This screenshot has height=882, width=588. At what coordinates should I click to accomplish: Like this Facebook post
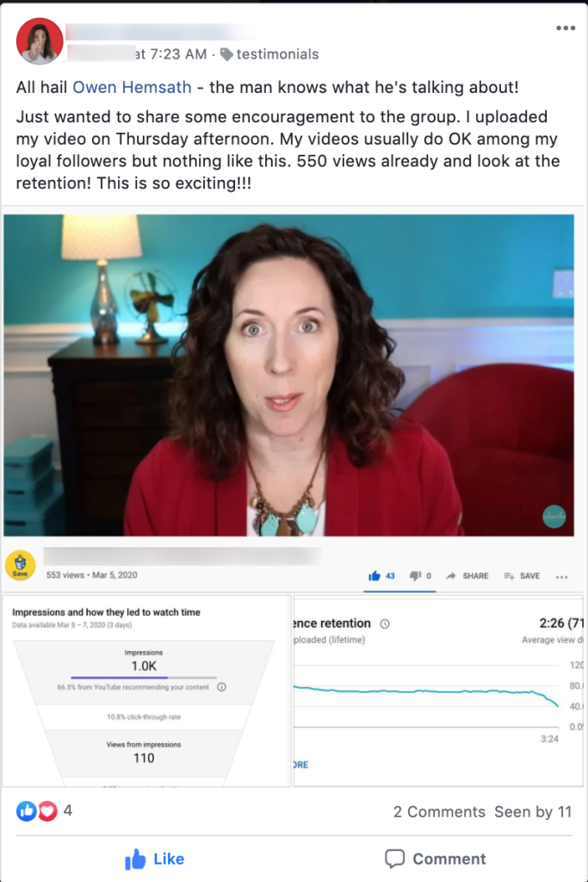(x=155, y=859)
